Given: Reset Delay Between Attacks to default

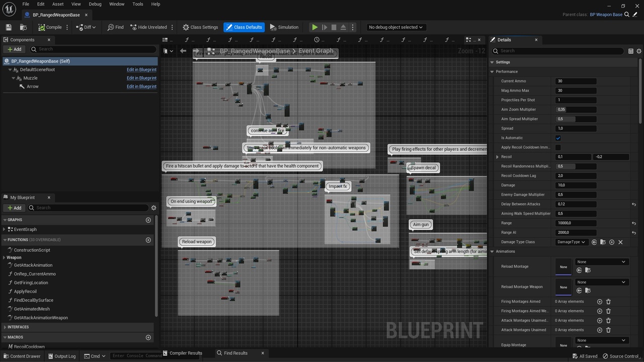Looking at the screenshot, I should [x=634, y=204].
